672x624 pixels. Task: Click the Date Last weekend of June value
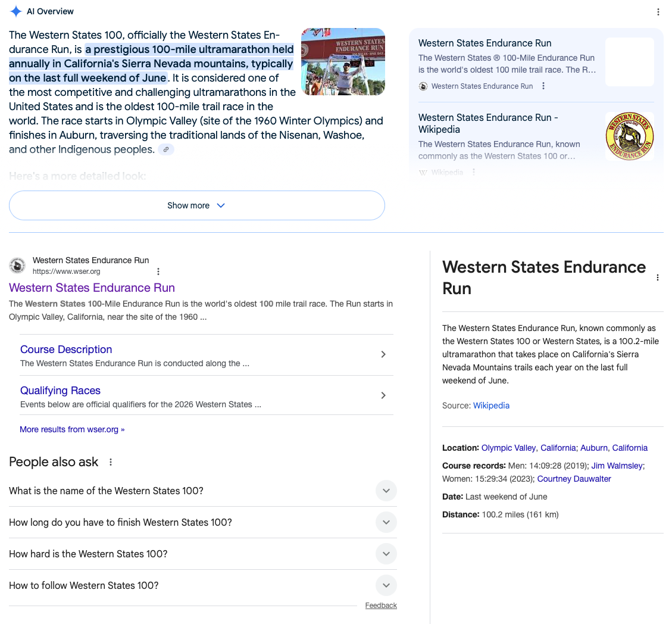(506, 497)
